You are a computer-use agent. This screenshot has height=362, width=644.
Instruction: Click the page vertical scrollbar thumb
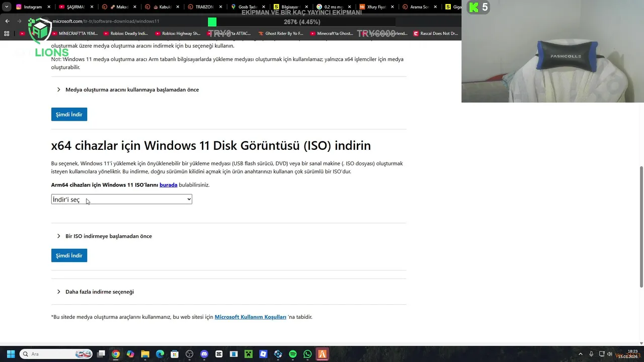click(641, 227)
